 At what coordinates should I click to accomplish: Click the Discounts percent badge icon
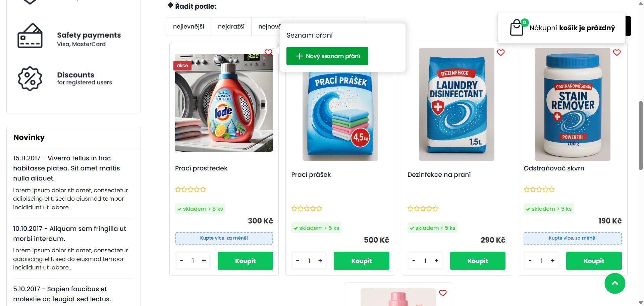(x=30, y=79)
